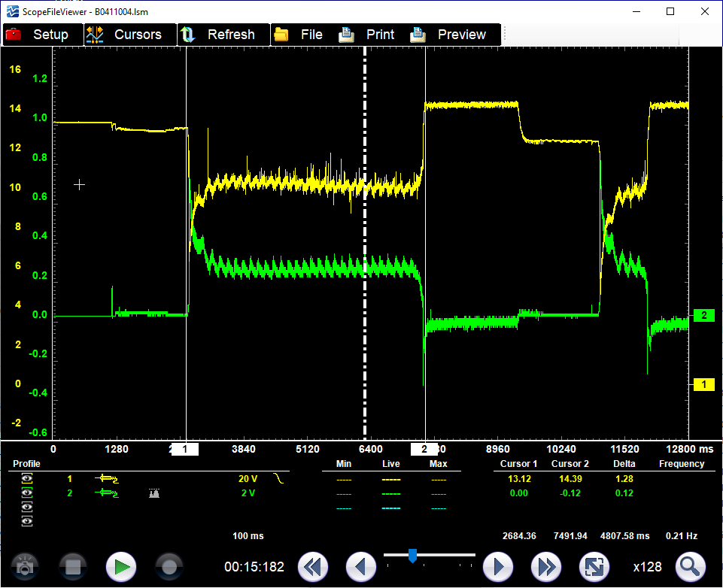Jump forward with double-right arrow button
Viewport: 723px width, 588px height.
click(x=546, y=567)
